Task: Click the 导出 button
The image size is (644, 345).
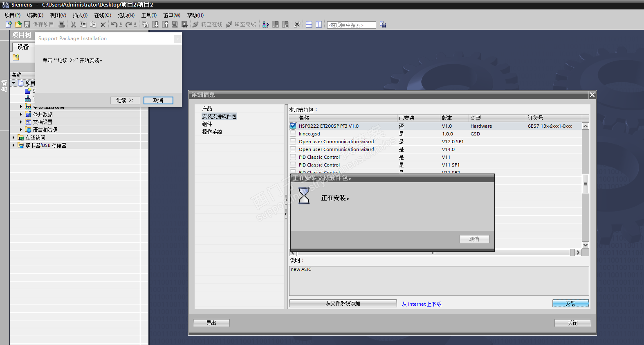Action: click(211, 323)
